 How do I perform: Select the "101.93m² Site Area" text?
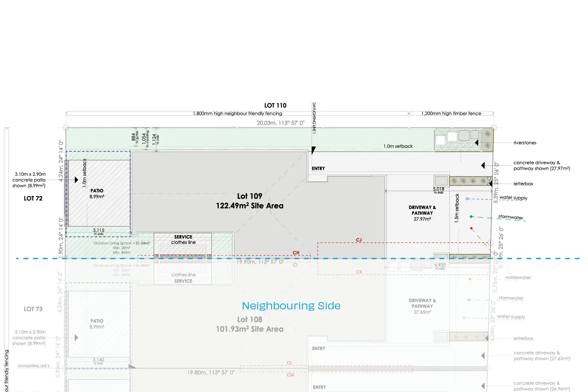click(250, 329)
